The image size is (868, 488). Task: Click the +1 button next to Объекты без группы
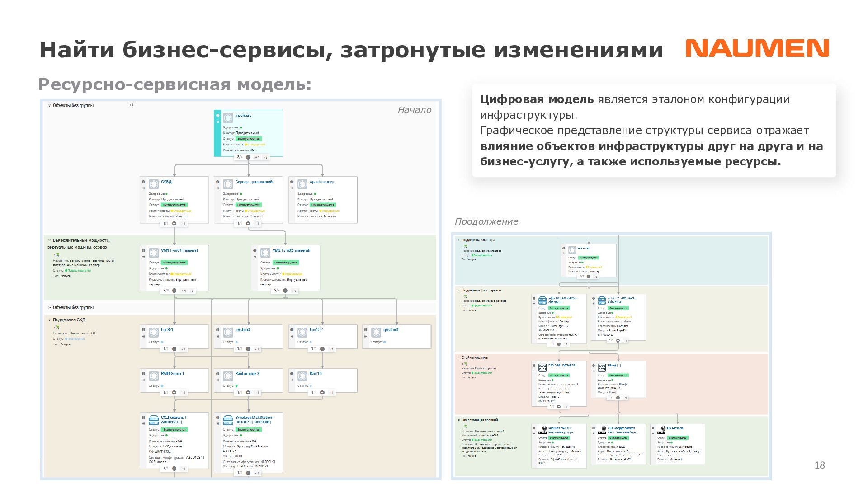pos(131,105)
